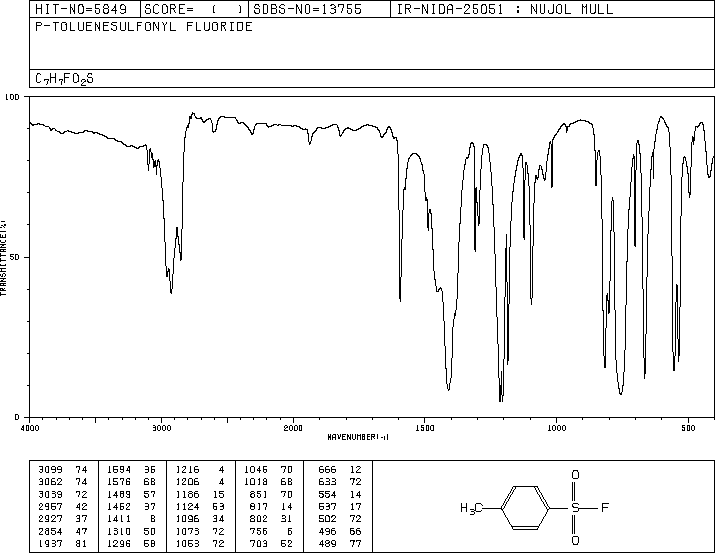Image resolution: width=715 pixels, height=553 pixels.
Task: Click peak table entry 633
Action: [327, 481]
